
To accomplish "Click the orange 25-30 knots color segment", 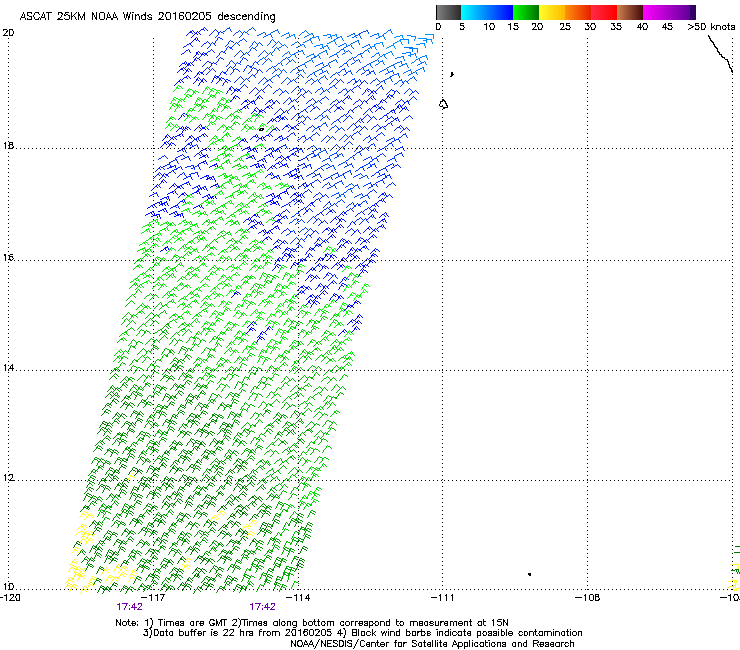I will coord(578,12).
